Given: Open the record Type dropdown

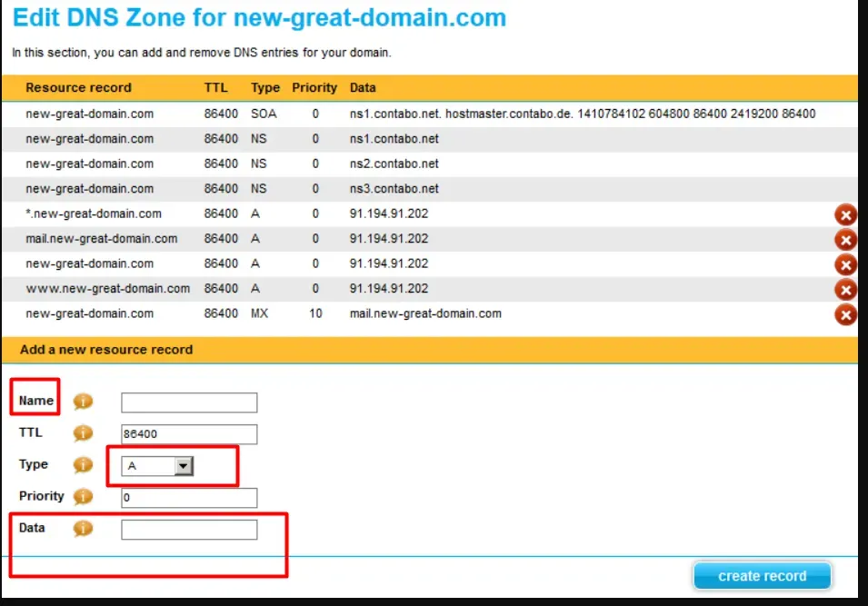Looking at the screenshot, I should click(157, 466).
